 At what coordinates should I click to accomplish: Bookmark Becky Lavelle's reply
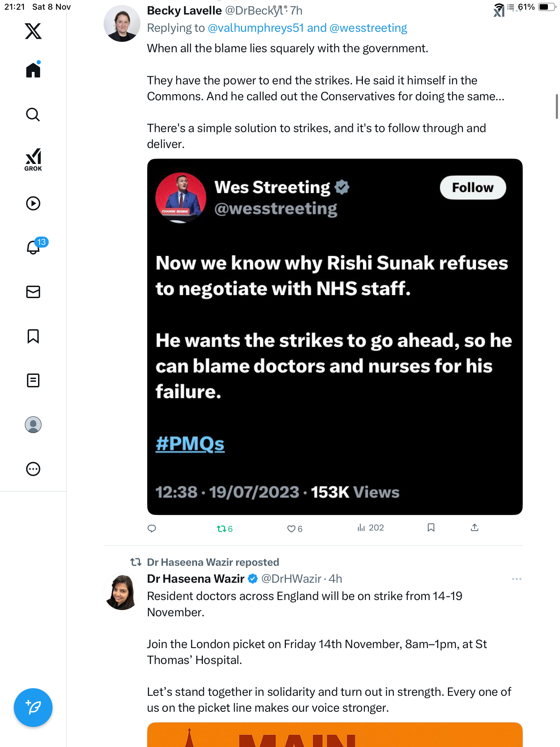(431, 527)
